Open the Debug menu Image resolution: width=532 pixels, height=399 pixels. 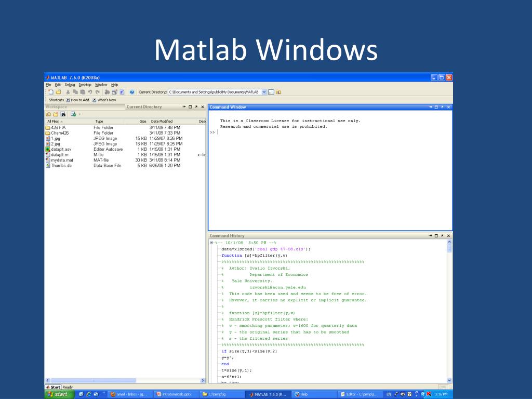(x=70, y=85)
